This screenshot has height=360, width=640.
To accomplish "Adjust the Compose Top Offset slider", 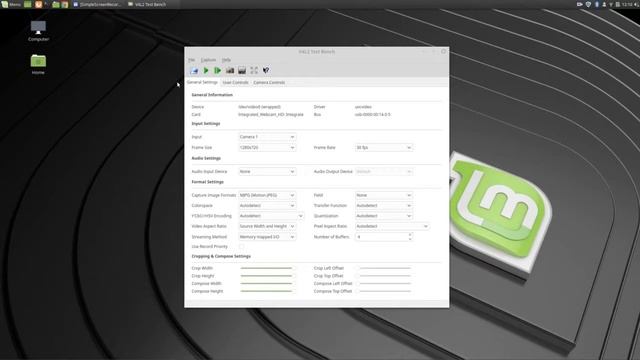I will pyautogui.click(x=383, y=291).
